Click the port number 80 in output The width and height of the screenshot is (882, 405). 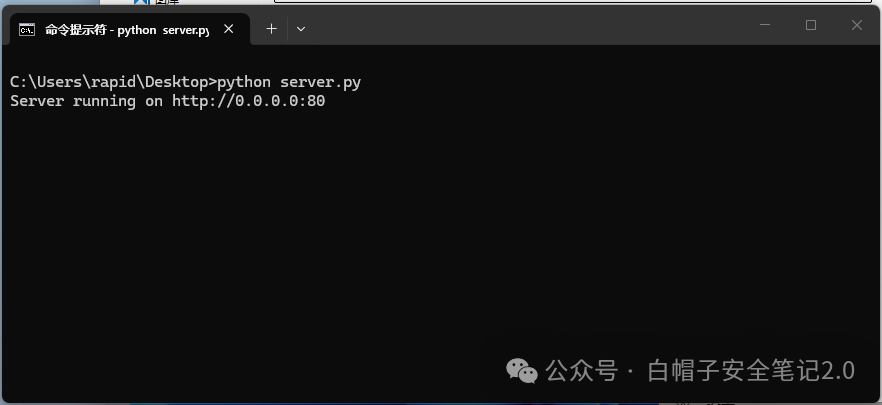pyautogui.click(x=316, y=101)
